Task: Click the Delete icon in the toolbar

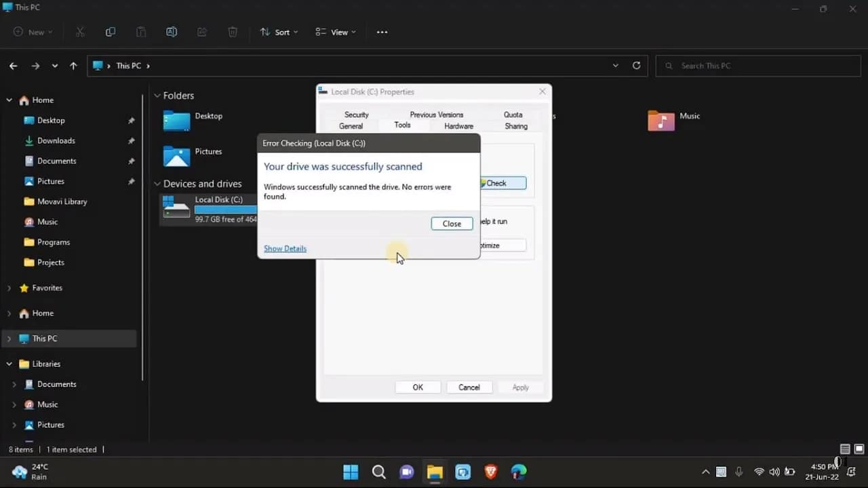Action: click(233, 32)
